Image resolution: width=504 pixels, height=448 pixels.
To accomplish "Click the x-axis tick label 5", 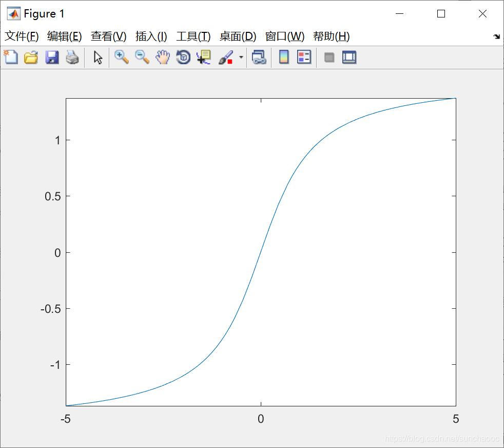I will 456,419.
